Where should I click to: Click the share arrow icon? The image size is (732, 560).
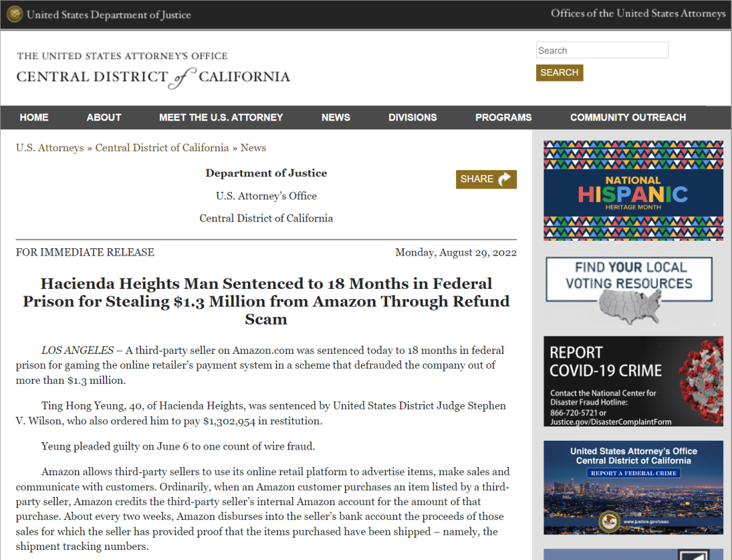coord(505,179)
